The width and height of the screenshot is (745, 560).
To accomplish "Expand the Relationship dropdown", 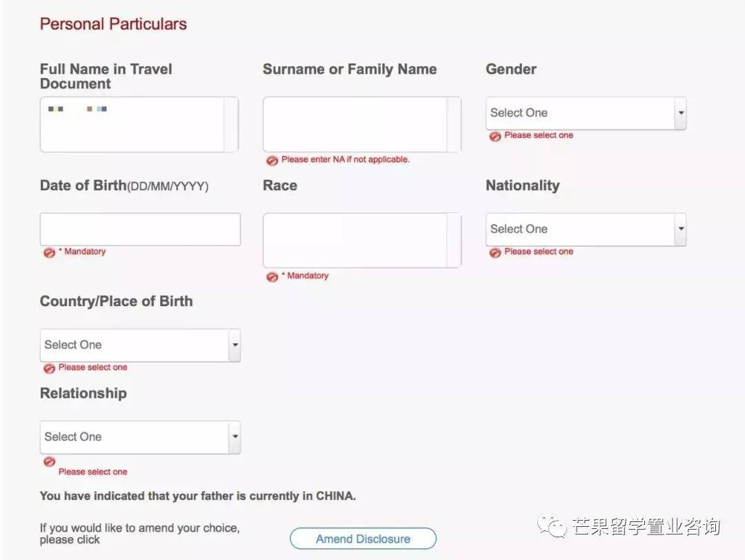I will (x=140, y=437).
